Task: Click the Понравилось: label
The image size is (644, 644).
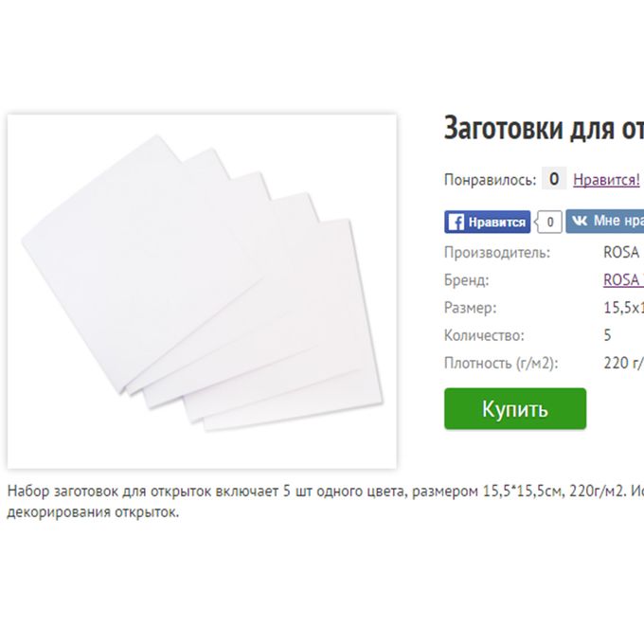Action: pyautogui.click(x=490, y=180)
